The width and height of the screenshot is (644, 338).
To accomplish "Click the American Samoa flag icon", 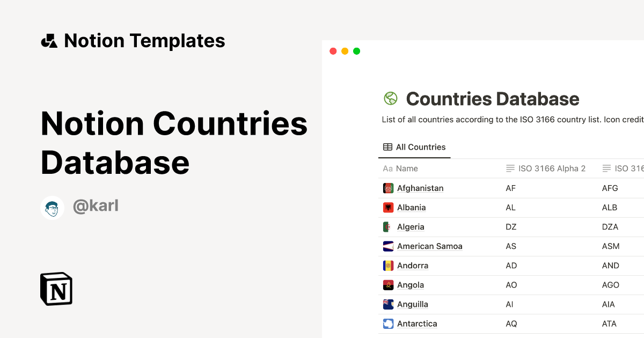I will pyautogui.click(x=388, y=246).
